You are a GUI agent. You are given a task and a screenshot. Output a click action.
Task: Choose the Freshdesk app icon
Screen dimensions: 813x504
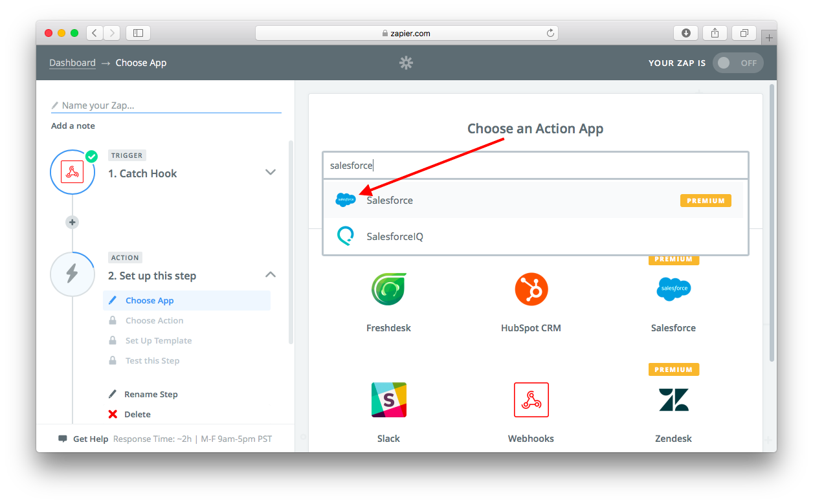click(388, 289)
